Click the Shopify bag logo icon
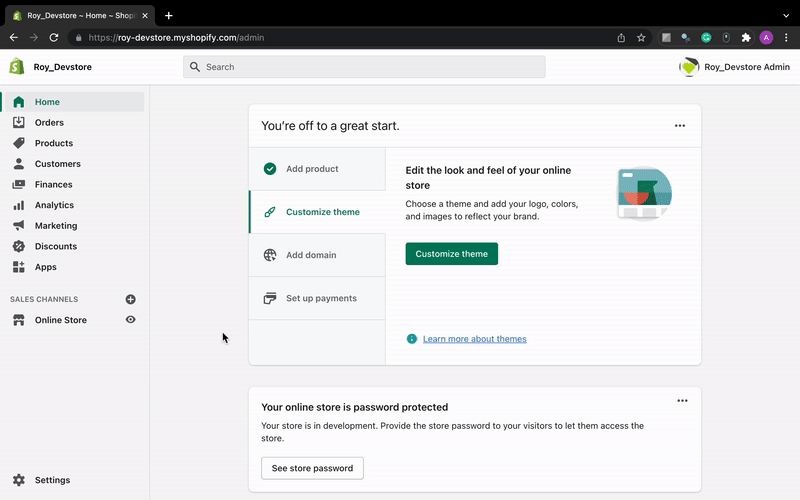 [x=17, y=66]
